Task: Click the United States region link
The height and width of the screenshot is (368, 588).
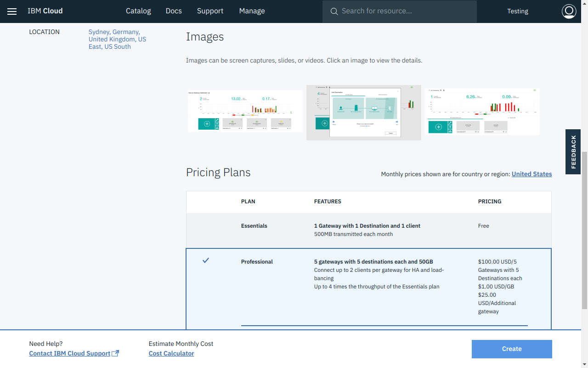Action: click(x=532, y=174)
